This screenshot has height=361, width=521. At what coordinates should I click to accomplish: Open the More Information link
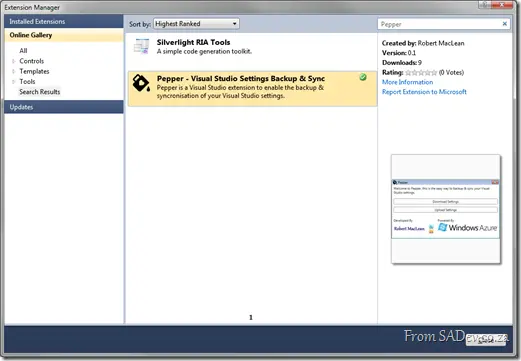tap(407, 82)
